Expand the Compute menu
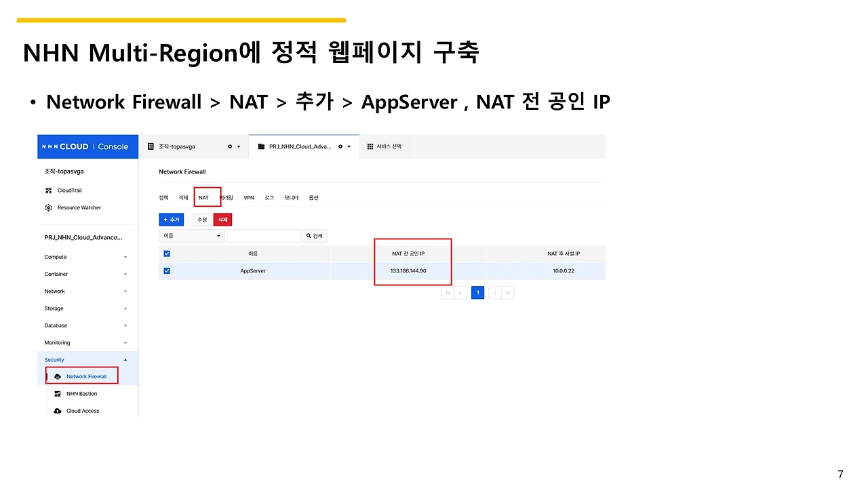Image resolution: width=868 pixels, height=488 pixels. (85, 257)
